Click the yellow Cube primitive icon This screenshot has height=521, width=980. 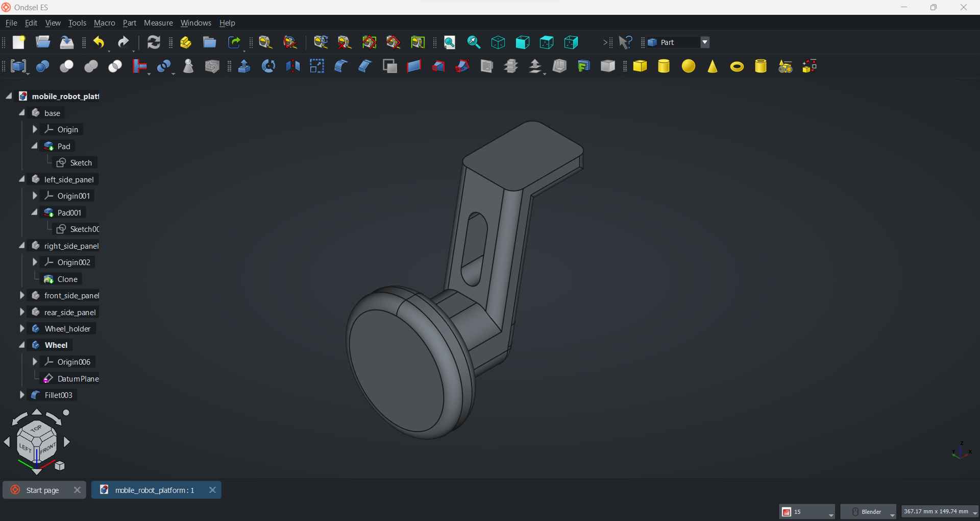coord(640,66)
